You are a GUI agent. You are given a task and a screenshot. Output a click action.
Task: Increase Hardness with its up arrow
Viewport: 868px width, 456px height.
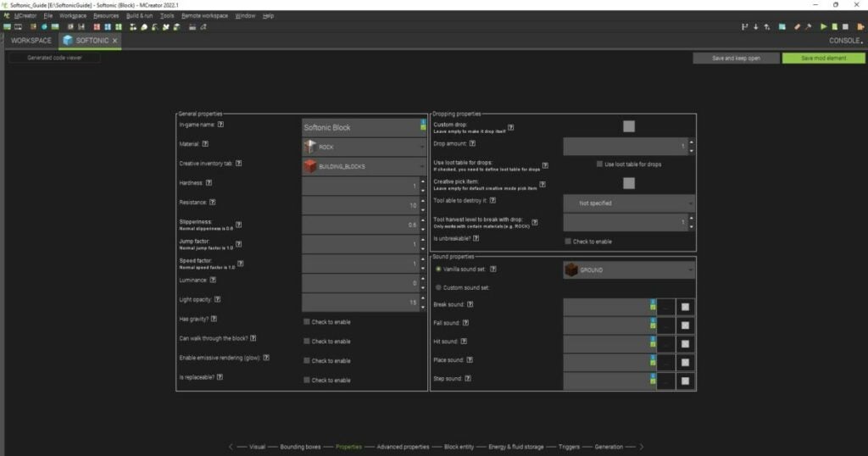point(423,181)
